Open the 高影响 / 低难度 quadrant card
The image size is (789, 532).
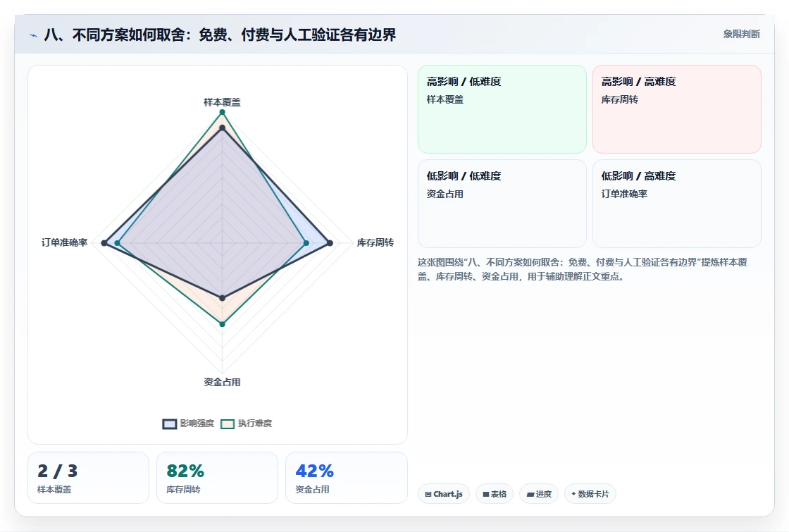click(x=502, y=109)
